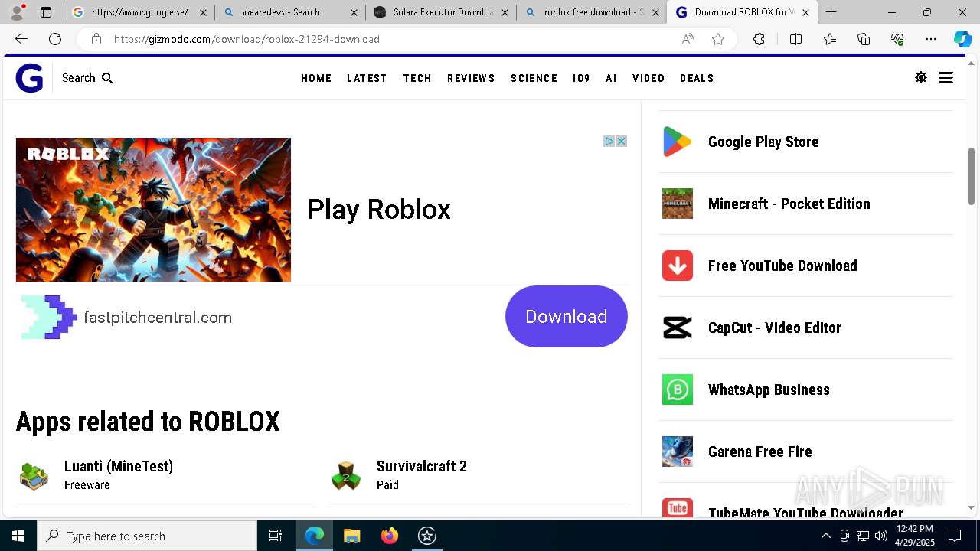980x551 pixels.
Task: Open the browser profile icon
Action: coord(17,12)
